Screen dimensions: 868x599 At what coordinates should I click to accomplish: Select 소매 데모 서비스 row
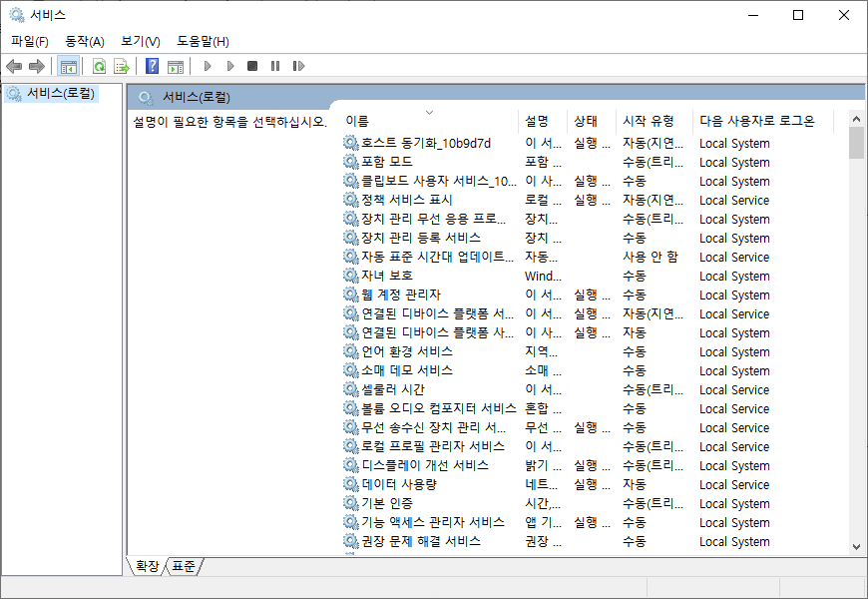[x=588, y=370]
